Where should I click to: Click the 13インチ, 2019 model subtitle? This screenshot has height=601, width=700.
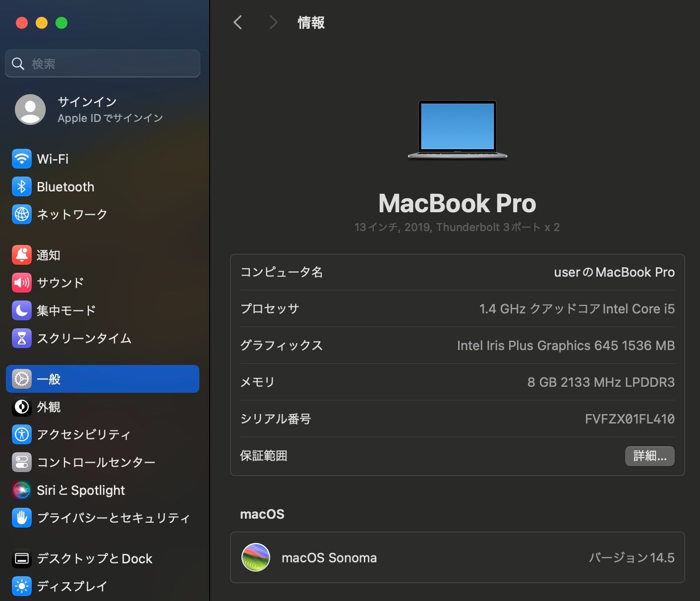[457, 227]
